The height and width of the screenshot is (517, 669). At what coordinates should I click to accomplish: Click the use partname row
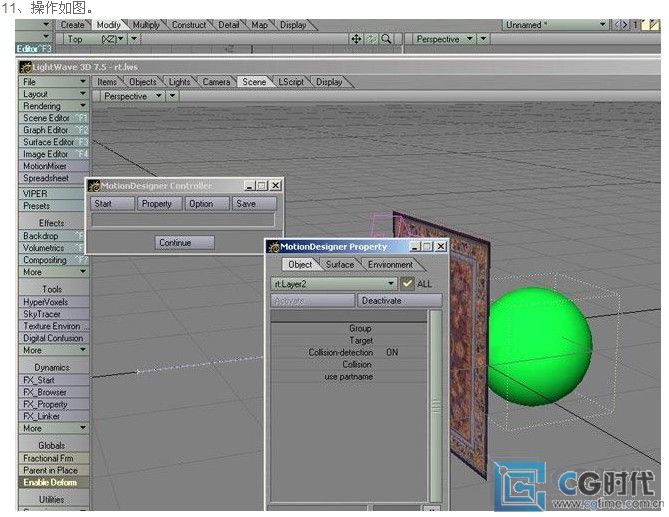pyautogui.click(x=349, y=377)
